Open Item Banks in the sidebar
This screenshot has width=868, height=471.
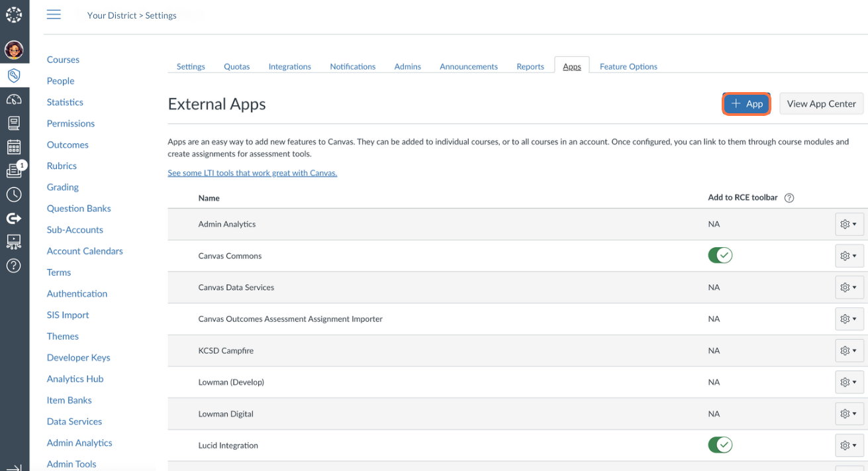[69, 400]
